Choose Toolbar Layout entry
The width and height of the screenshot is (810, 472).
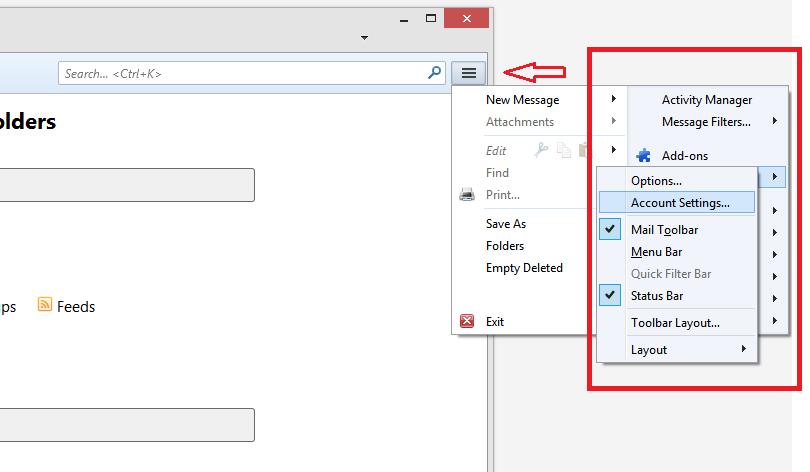(x=675, y=323)
